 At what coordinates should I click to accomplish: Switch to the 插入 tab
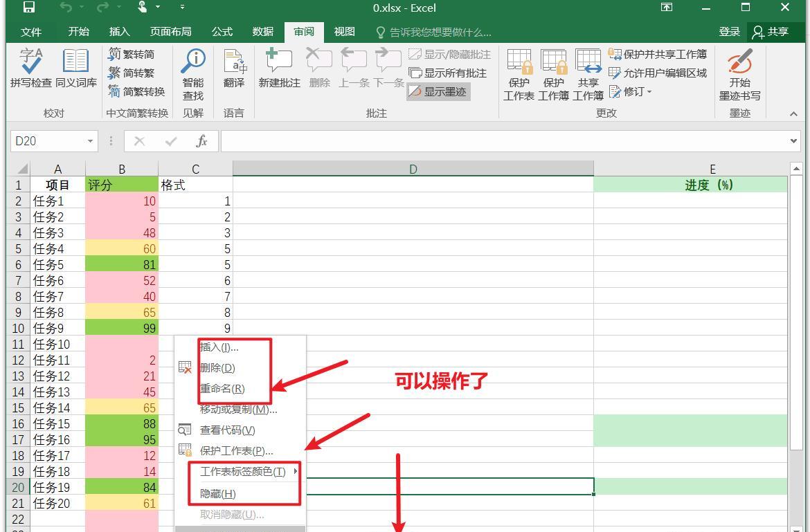tap(119, 31)
